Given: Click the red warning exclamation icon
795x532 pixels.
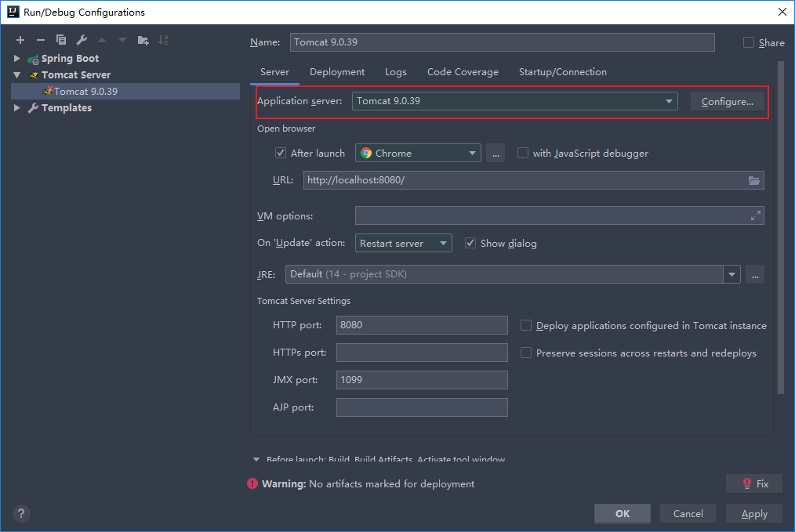Looking at the screenshot, I should 252,484.
